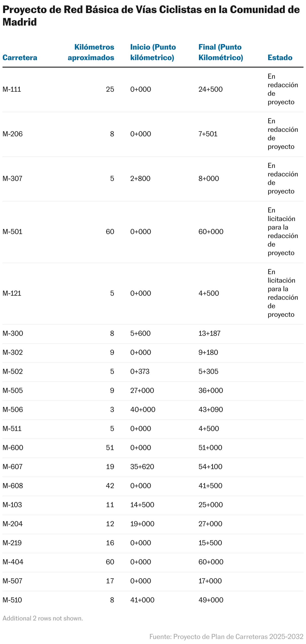Select the 7+501 final point cell
The width and height of the screenshot is (306, 644).
click(x=208, y=134)
